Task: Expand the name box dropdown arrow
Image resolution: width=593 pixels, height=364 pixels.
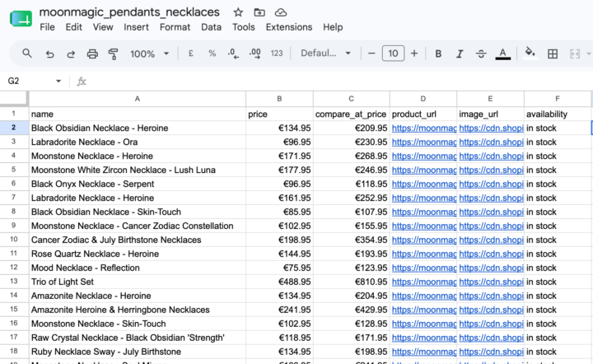Action: click(58, 81)
